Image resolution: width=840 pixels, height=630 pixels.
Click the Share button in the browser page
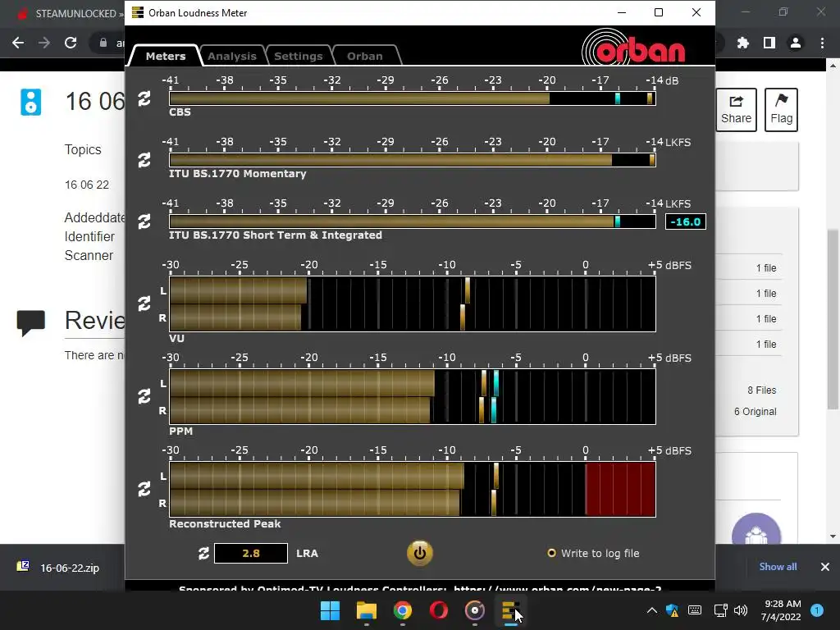(736, 110)
